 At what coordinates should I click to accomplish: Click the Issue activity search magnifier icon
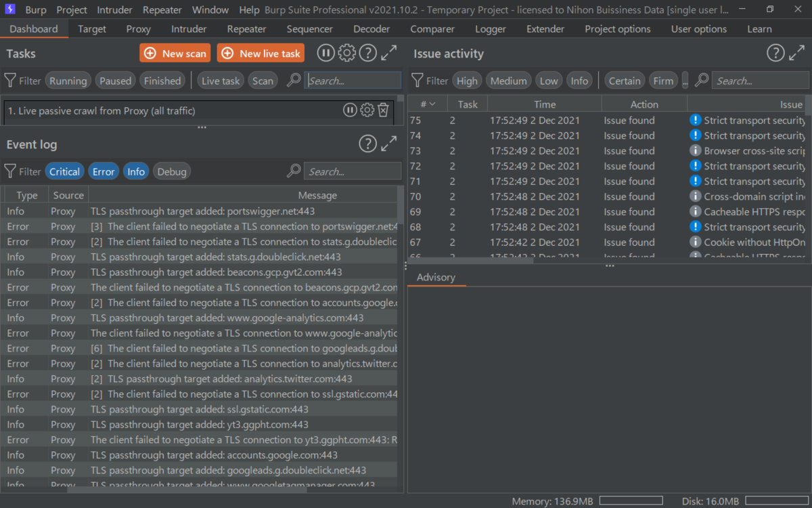pyautogui.click(x=702, y=80)
